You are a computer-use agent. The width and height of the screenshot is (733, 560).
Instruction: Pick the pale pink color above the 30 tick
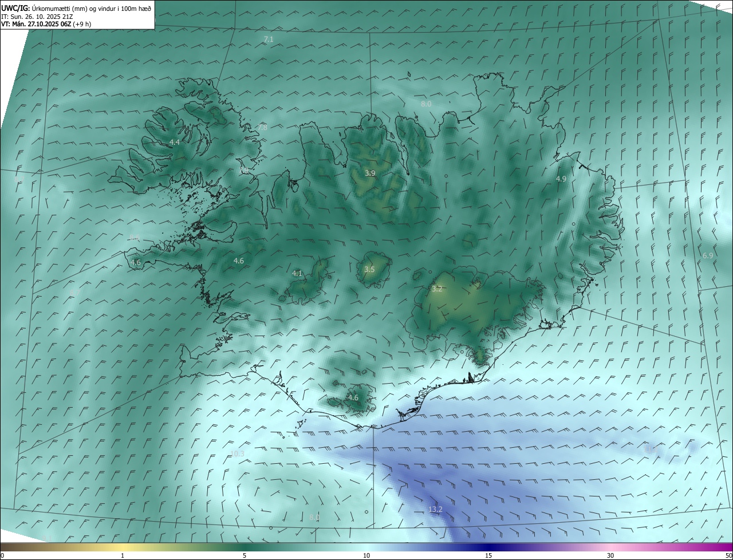pyautogui.click(x=610, y=547)
